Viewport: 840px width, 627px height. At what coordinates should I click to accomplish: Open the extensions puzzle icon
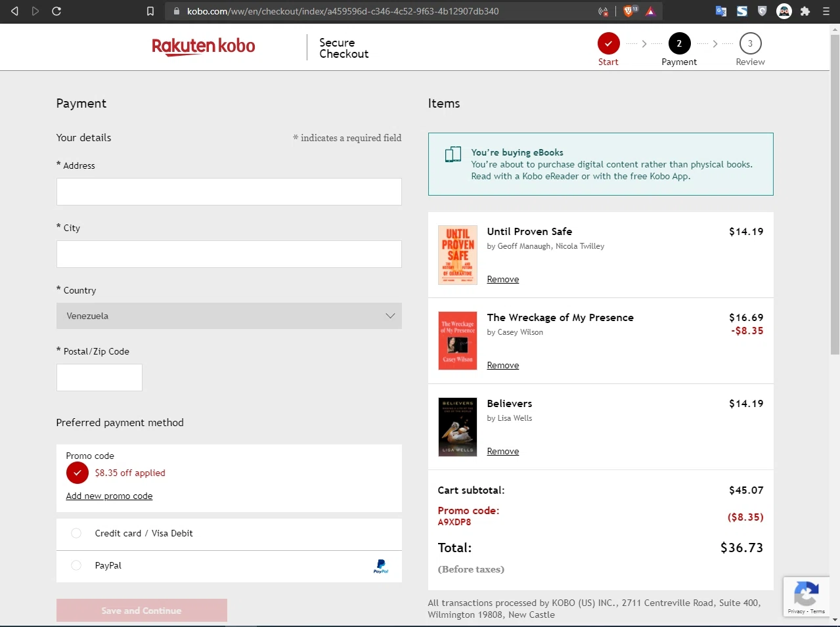point(805,11)
